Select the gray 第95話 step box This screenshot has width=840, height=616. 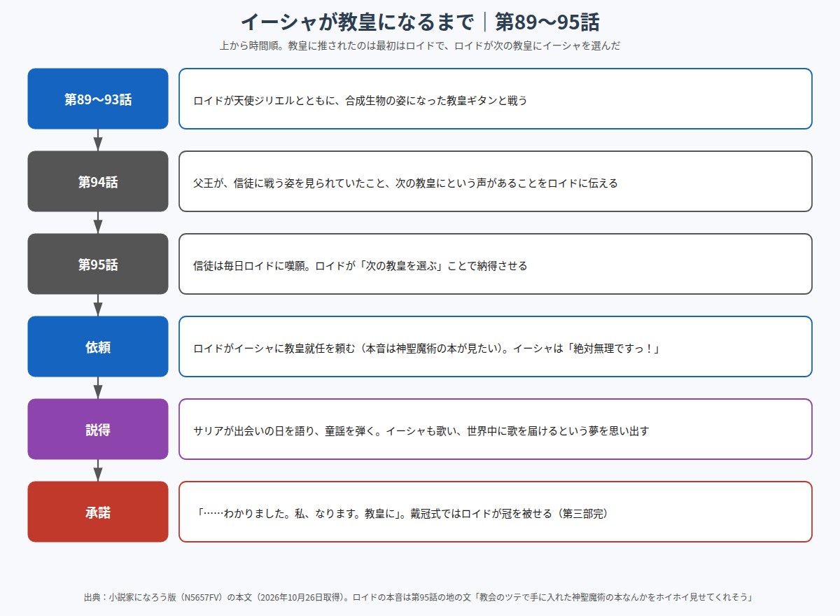pyautogui.click(x=98, y=264)
